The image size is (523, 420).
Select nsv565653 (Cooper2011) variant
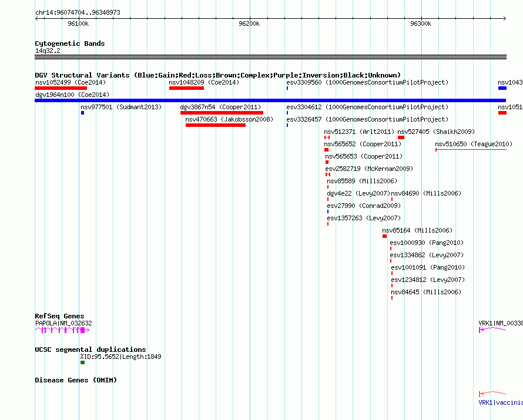tap(364, 156)
